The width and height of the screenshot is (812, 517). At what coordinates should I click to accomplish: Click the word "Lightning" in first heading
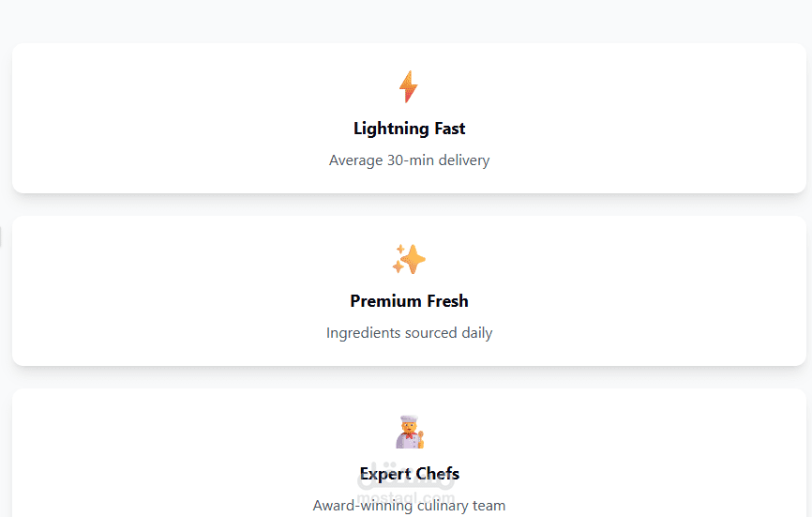click(x=391, y=129)
